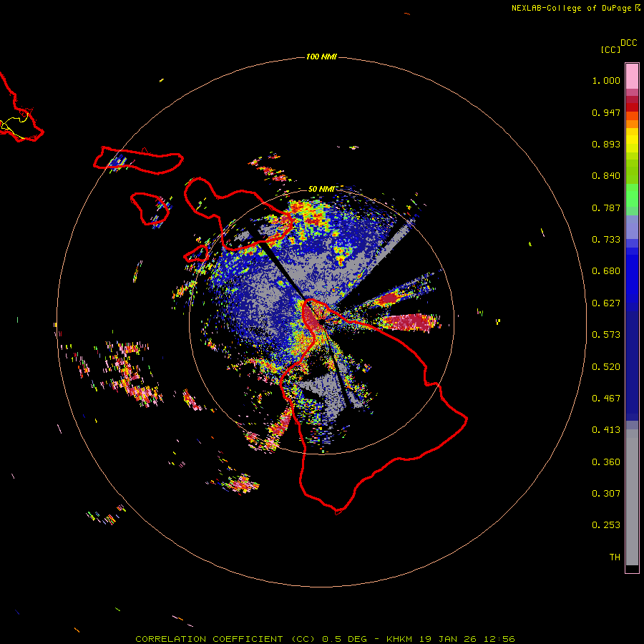Click the 0.627 legend value

[606, 303]
